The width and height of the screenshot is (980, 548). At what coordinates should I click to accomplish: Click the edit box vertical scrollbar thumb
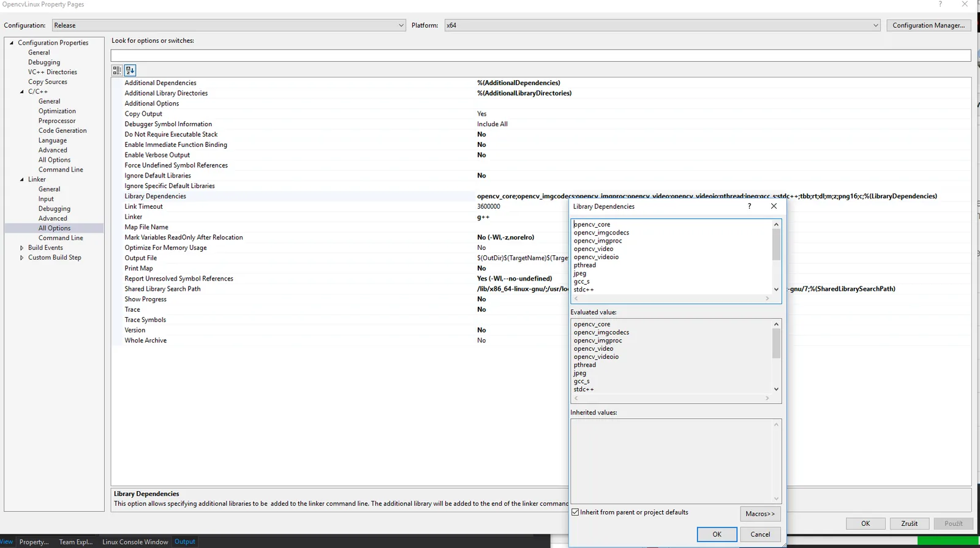click(x=776, y=244)
